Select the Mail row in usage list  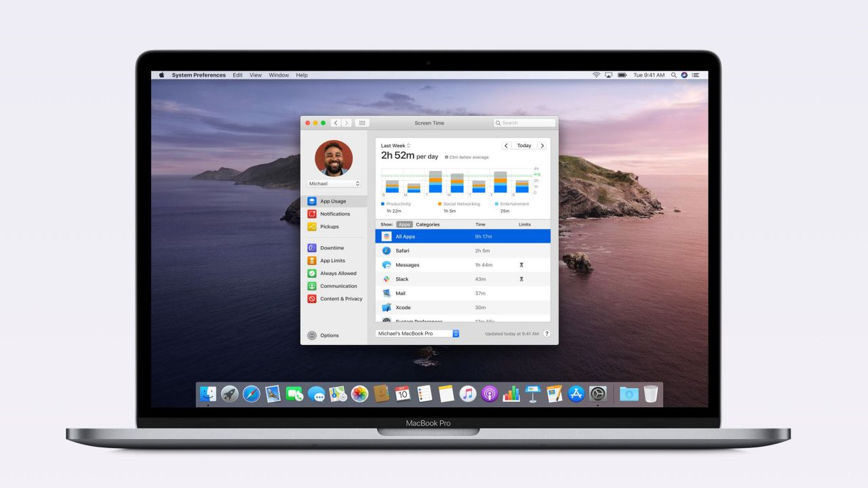(x=463, y=293)
